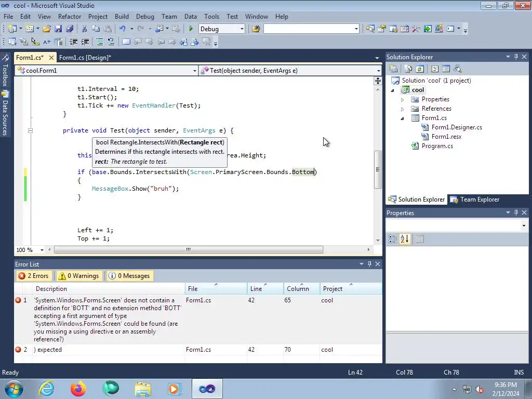Toggle the 0 Warnings filter button
This screenshot has height=399, width=532.
(x=79, y=276)
